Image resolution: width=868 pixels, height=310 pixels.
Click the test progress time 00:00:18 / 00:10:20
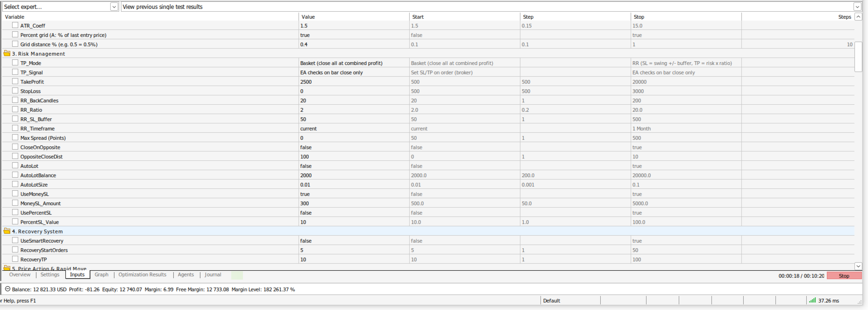click(x=801, y=276)
